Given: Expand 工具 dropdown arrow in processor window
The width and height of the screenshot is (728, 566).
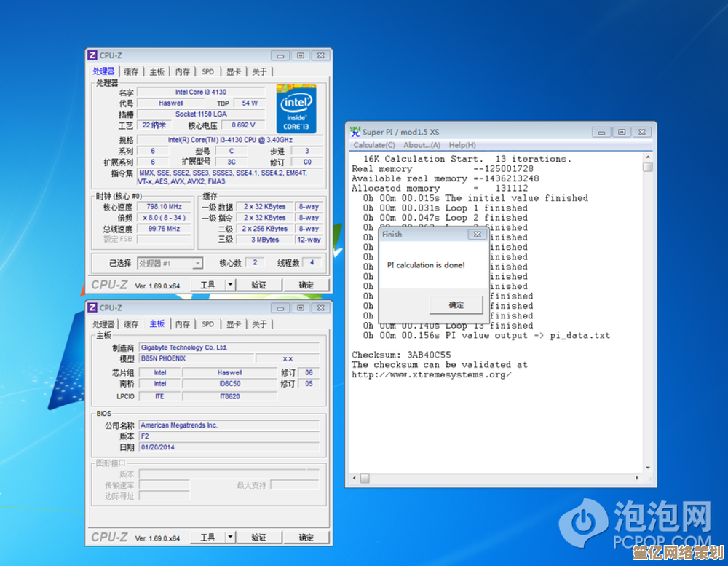Looking at the screenshot, I should click(230, 285).
